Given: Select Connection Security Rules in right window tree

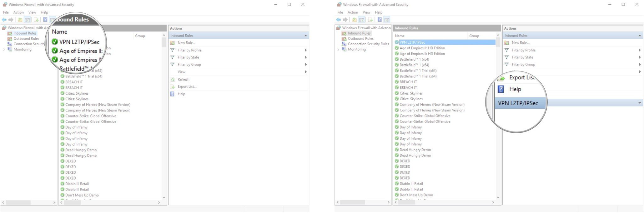Looking at the screenshot, I should 368,44.
